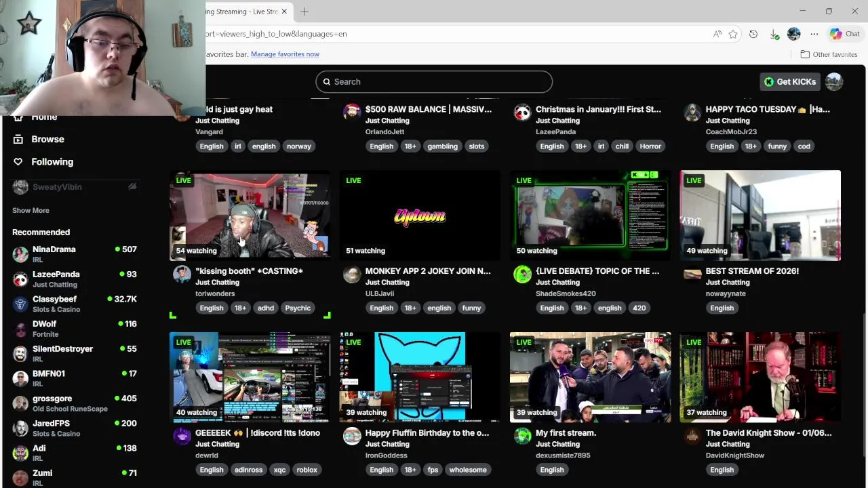
Task: Select DWolf in Recommended list
Action: coord(75,329)
